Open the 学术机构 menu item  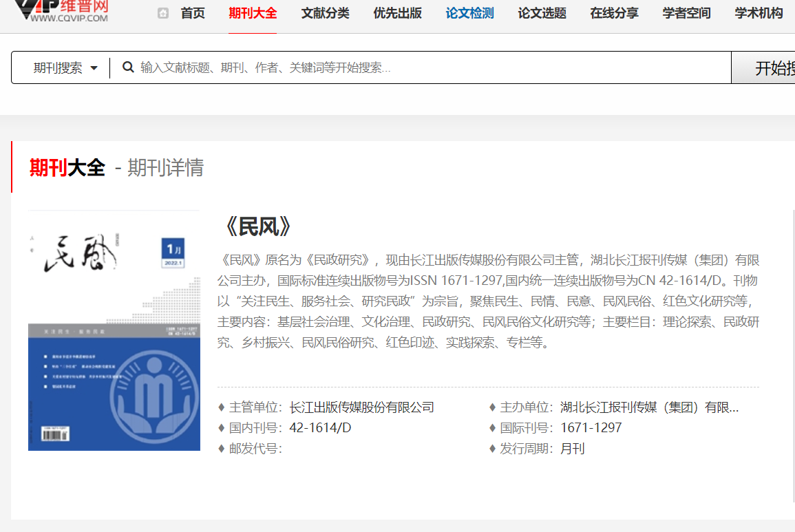(x=759, y=13)
